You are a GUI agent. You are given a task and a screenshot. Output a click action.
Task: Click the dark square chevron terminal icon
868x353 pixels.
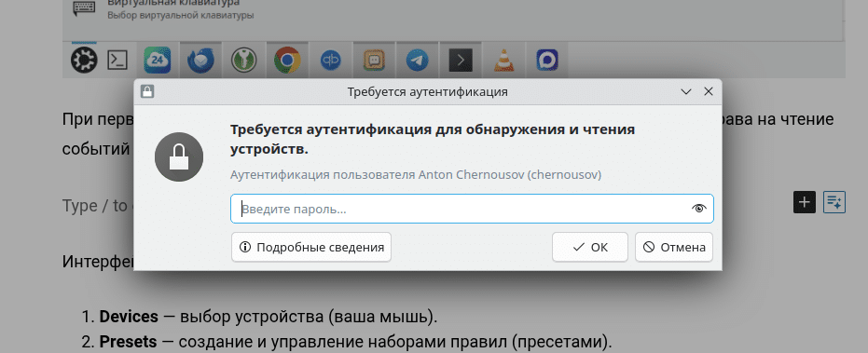tap(461, 60)
